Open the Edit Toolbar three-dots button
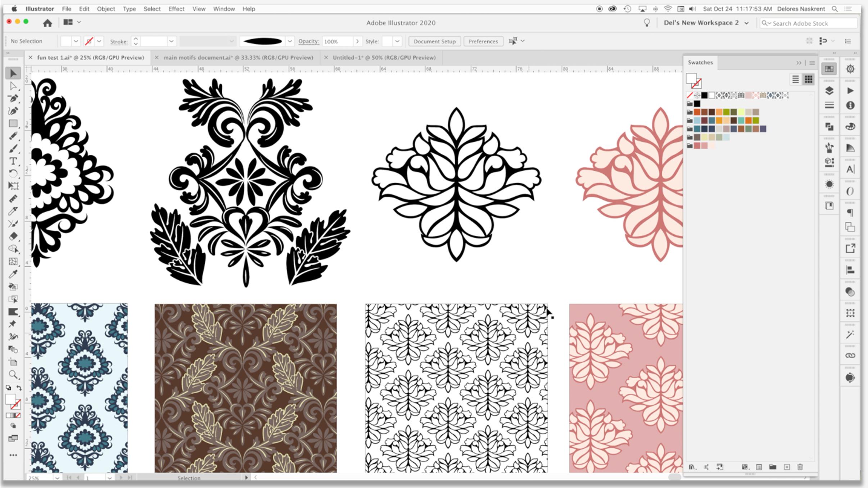Viewport: 868px width, 488px height. 13,455
